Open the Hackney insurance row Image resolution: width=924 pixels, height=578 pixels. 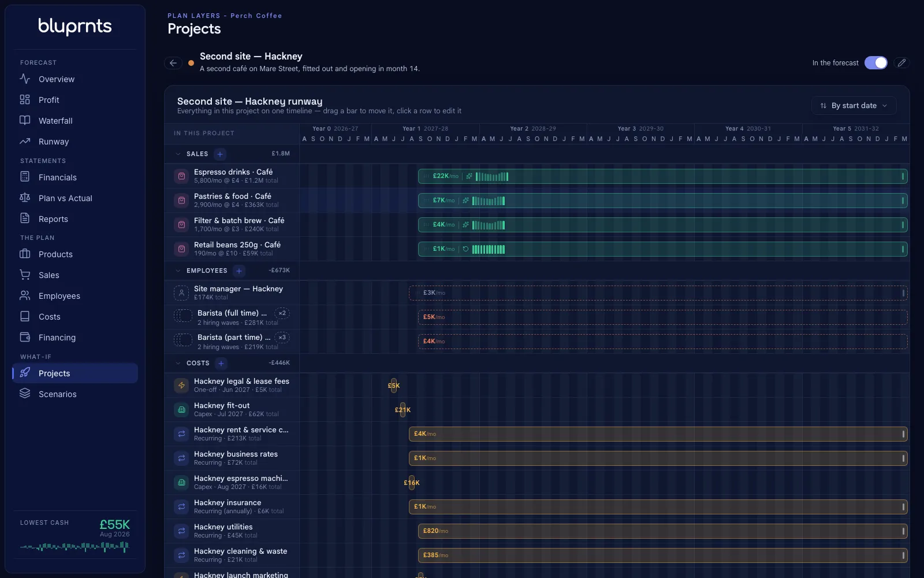(x=232, y=507)
